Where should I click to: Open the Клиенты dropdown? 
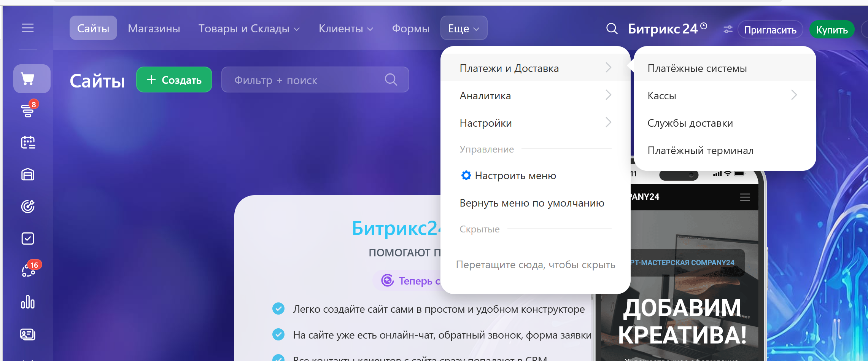[346, 29]
